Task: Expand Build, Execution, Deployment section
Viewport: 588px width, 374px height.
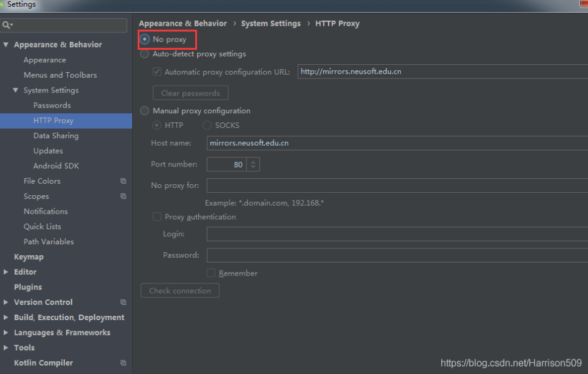Action: 6,318
